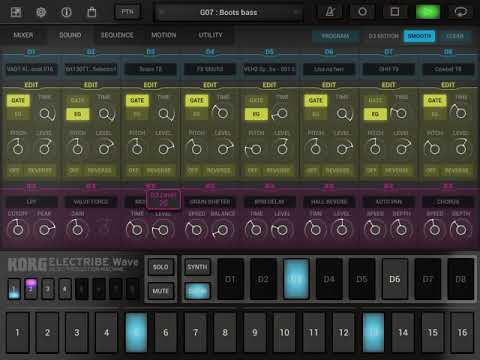The height and width of the screenshot is (360, 480).
Task: Select the D6 part pad
Action: coord(395,279)
